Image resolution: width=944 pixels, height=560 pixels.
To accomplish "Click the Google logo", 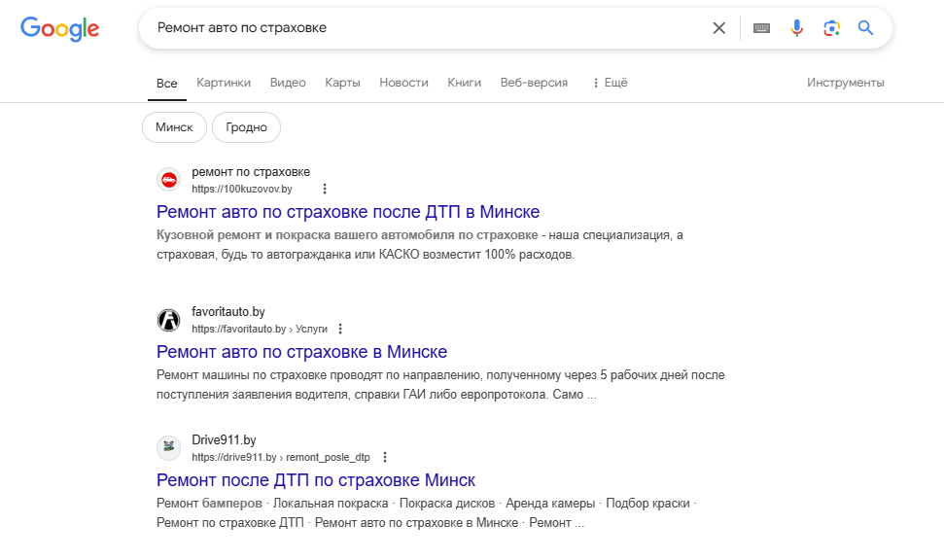I will pyautogui.click(x=60, y=28).
